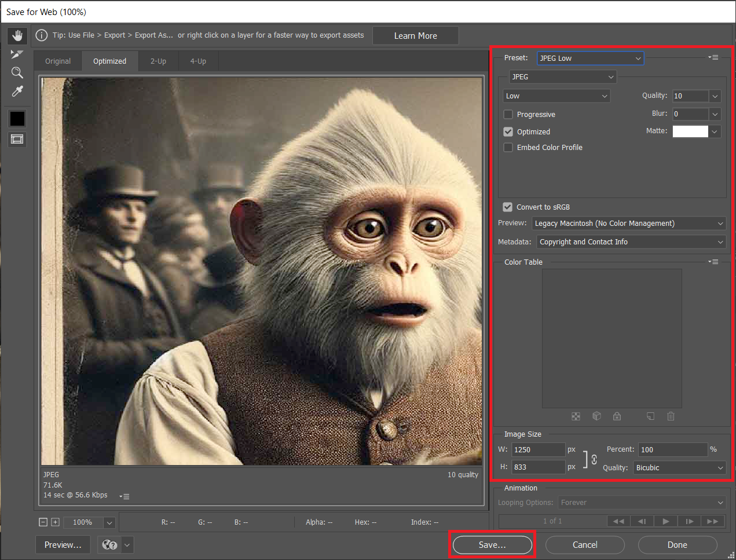Enable Progressive JPEG encoding

click(x=508, y=114)
